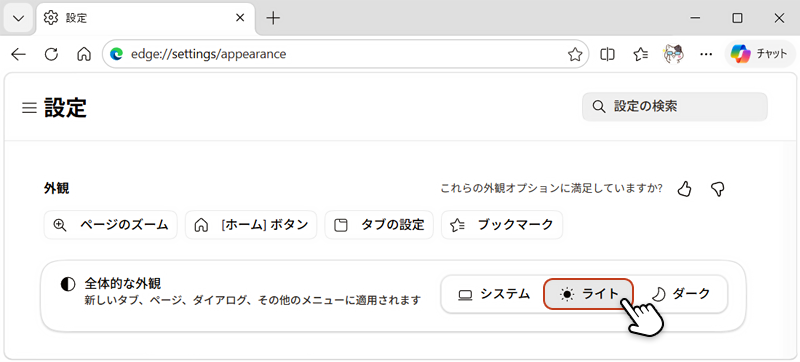Maximize the Edge window

pyautogui.click(x=737, y=18)
